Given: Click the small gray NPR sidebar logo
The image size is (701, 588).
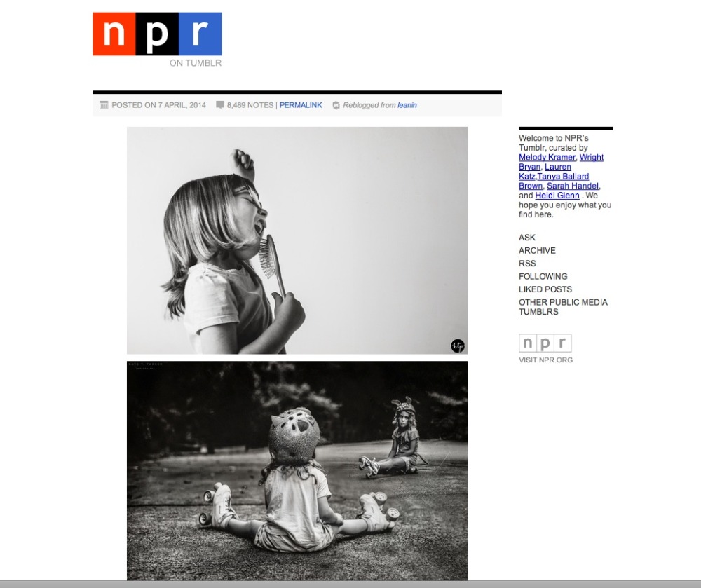Looking at the screenshot, I should (x=545, y=343).
